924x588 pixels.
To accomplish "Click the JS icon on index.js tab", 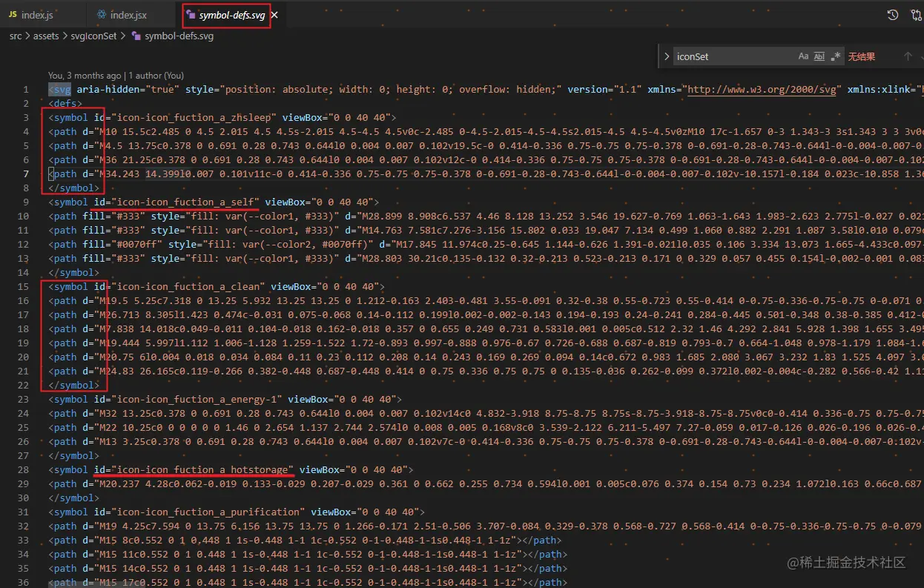I will tap(13, 15).
